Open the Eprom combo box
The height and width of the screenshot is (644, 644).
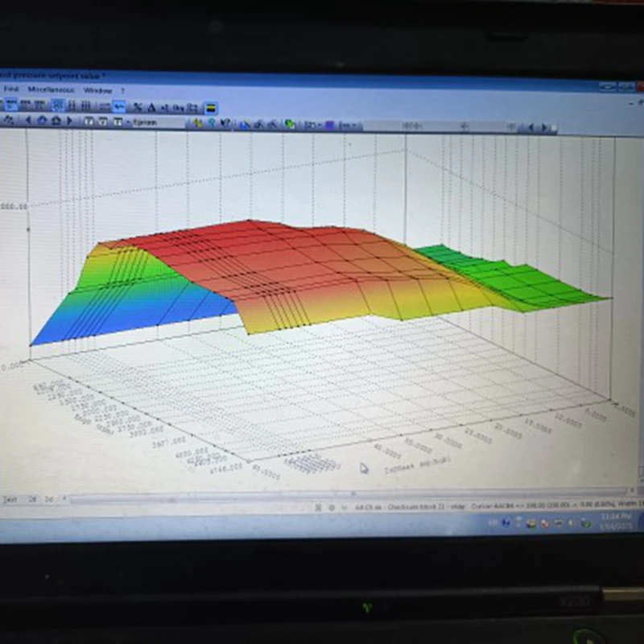pos(159,122)
